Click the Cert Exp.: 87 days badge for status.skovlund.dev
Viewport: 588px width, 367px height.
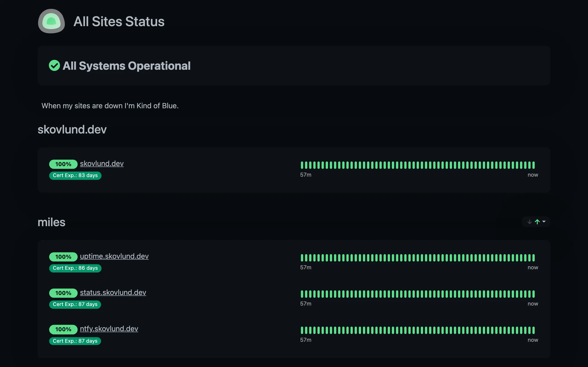75,304
